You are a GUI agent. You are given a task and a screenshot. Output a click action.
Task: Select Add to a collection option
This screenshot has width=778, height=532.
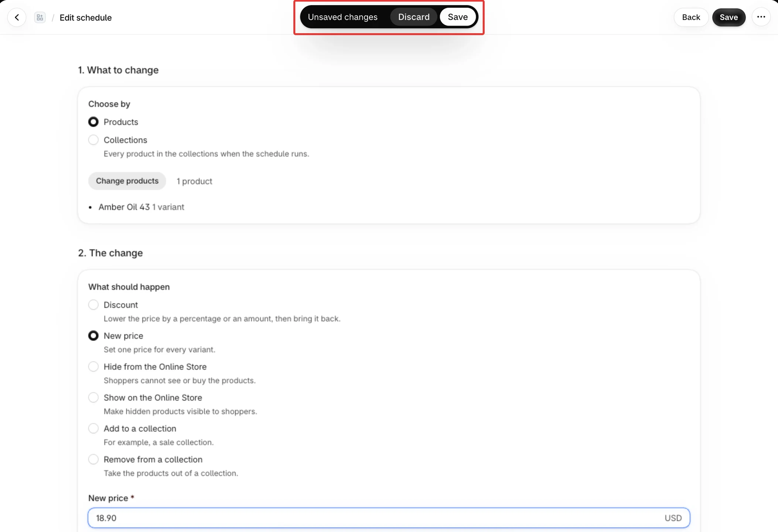(93, 429)
